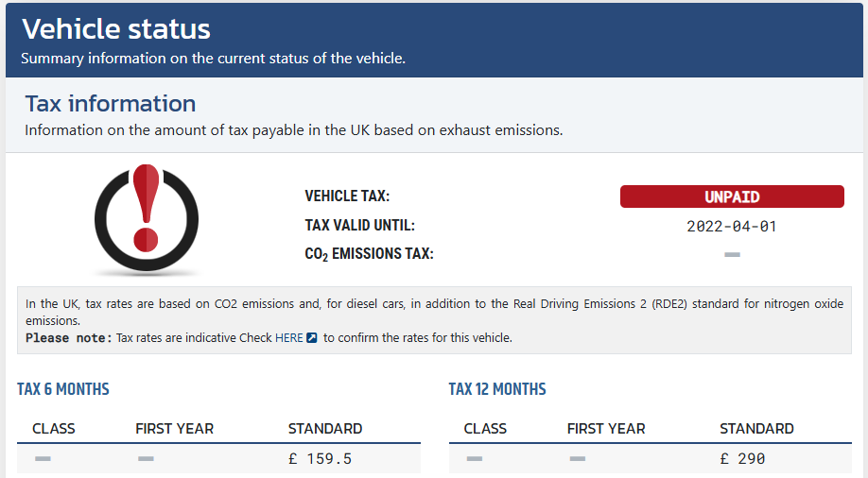This screenshot has width=868, height=478.
Task: Select the tax valid date 2022-04-01
Action: coord(732,227)
